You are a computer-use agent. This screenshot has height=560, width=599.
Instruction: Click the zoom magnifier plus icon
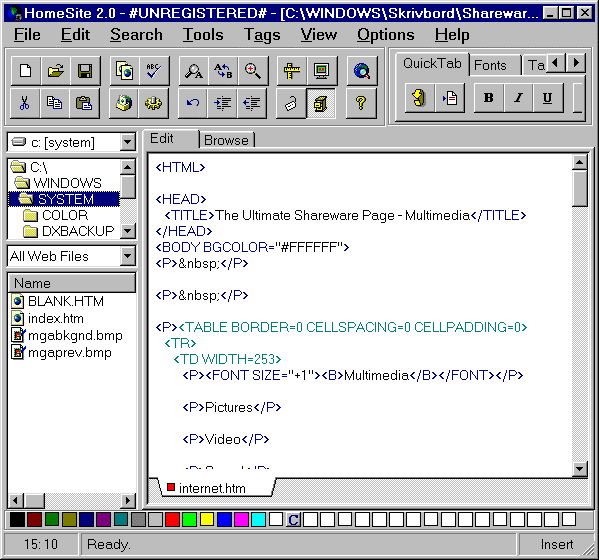253,71
